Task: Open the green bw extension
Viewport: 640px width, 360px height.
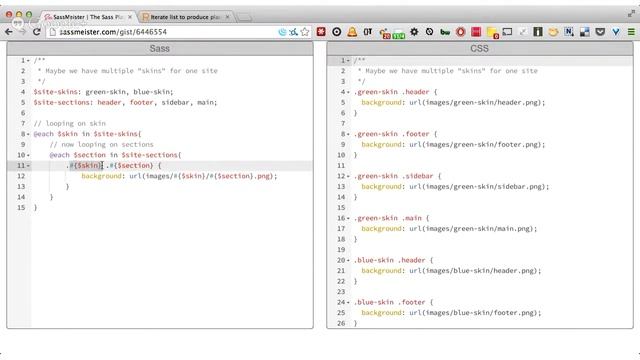Action: pos(445,32)
